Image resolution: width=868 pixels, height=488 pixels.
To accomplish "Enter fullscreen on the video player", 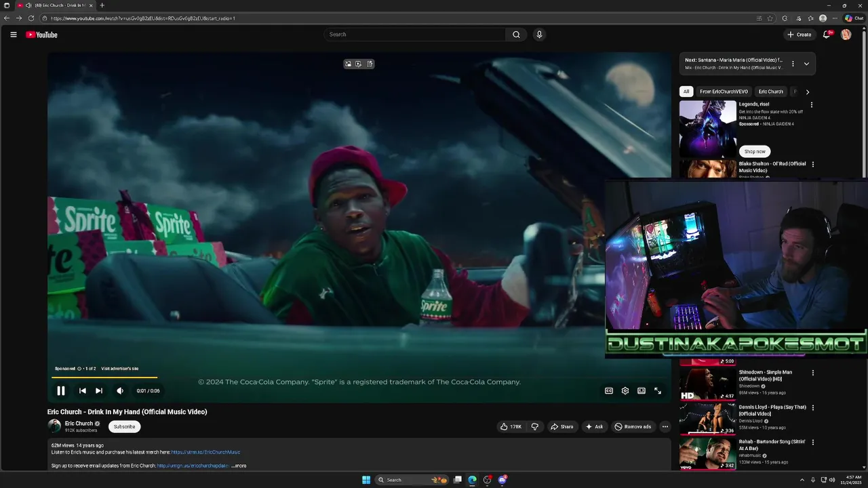I will [x=658, y=390].
